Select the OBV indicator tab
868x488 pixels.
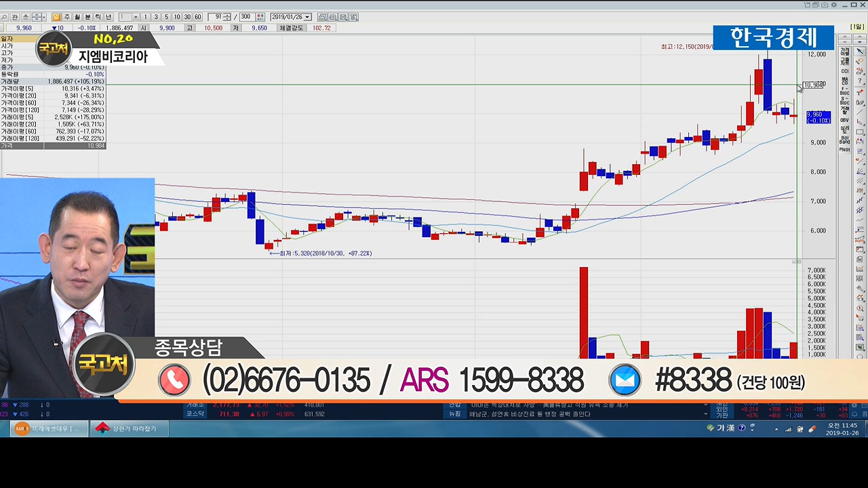(x=844, y=120)
